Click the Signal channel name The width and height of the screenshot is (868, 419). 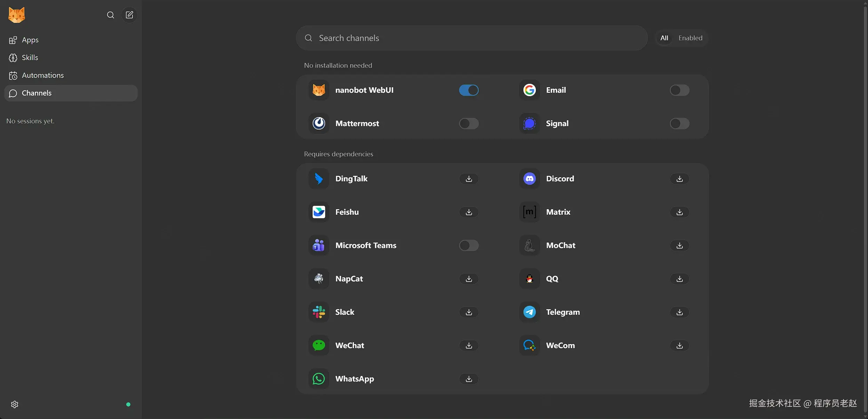coord(557,123)
